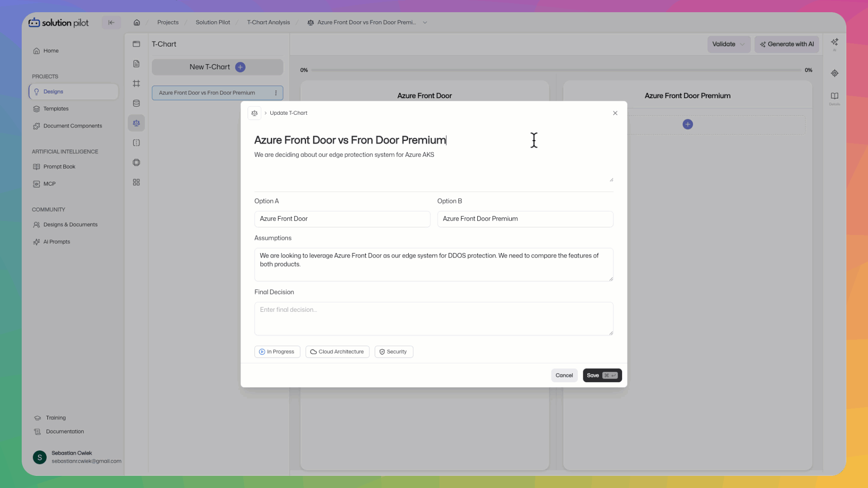Screen dimensions: 868x488
Task: Select the T-Chart scales icon in the tool strip
Action: pos(136,123)
